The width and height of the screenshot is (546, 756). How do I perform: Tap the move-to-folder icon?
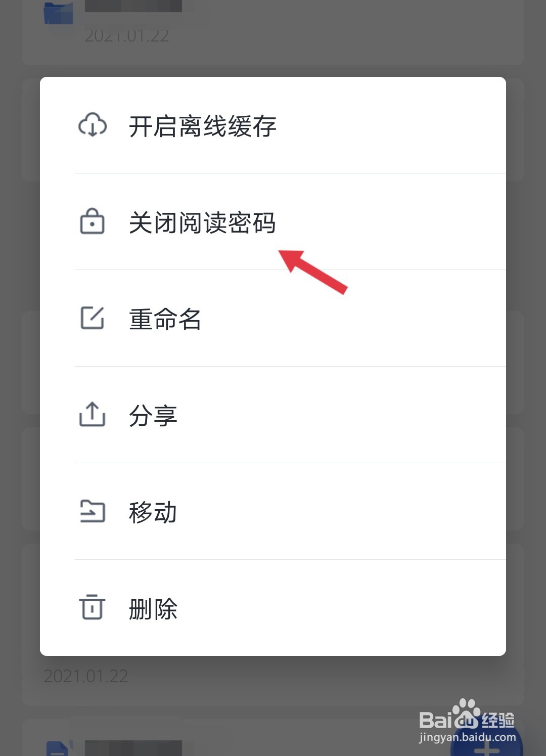pyautogui.click(x=93, y=511)
